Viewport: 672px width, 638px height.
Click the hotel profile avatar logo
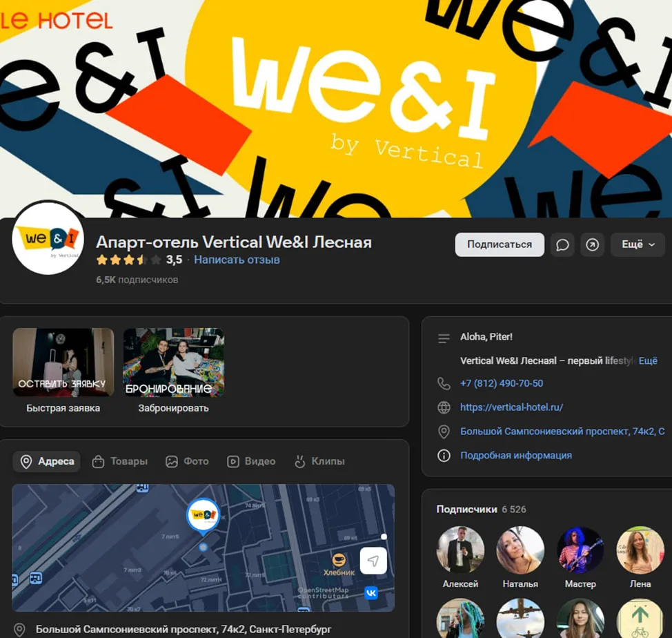48,238
